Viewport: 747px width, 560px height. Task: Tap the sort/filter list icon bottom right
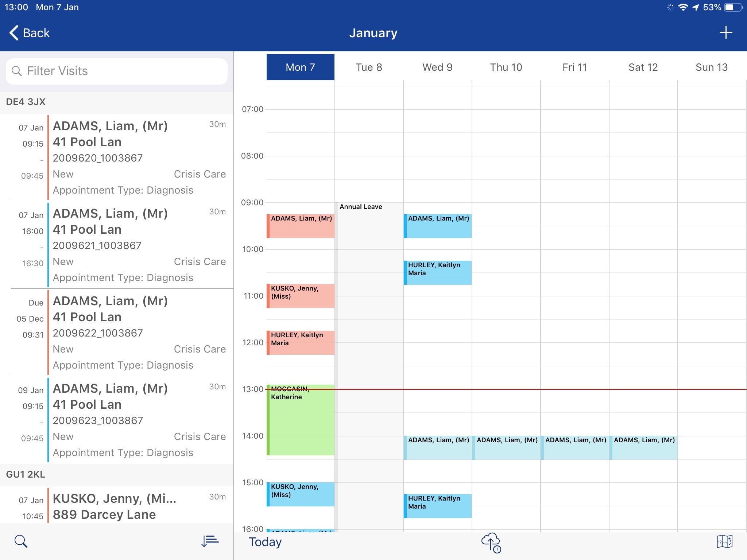coord(210,541)
